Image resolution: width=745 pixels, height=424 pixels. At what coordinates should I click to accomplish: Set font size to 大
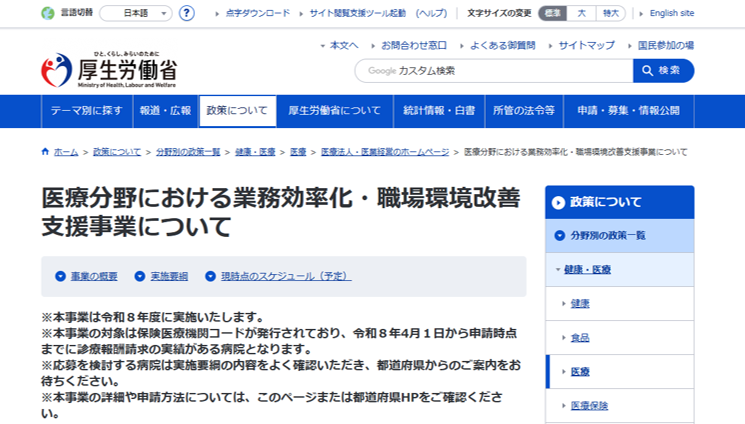pos(582,13)
